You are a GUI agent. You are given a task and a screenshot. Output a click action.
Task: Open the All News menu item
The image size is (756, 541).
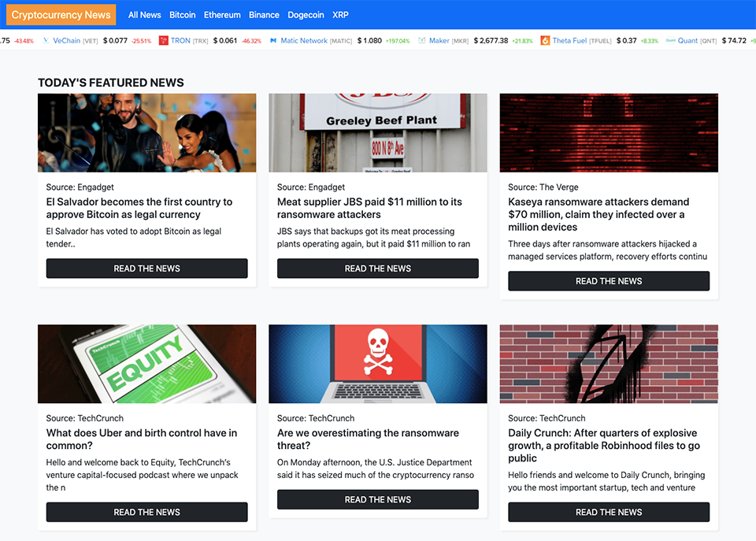145,15
